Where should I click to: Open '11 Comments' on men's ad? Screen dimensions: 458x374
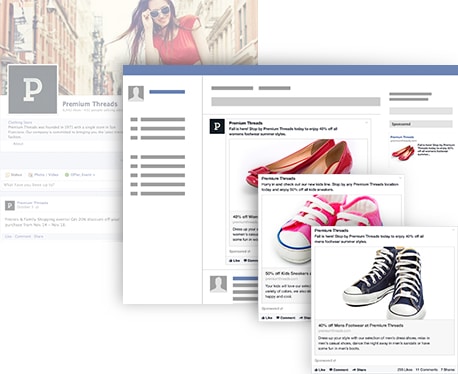pos(427,370)
